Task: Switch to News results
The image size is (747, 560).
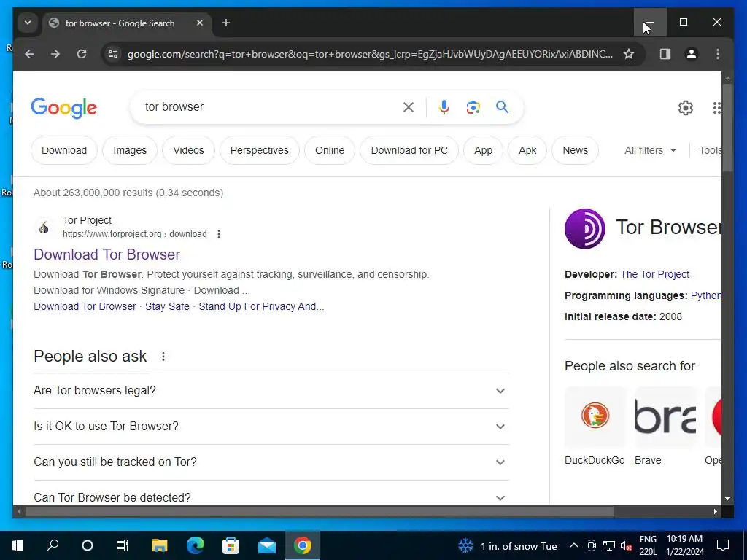Action: pos(575,150)
